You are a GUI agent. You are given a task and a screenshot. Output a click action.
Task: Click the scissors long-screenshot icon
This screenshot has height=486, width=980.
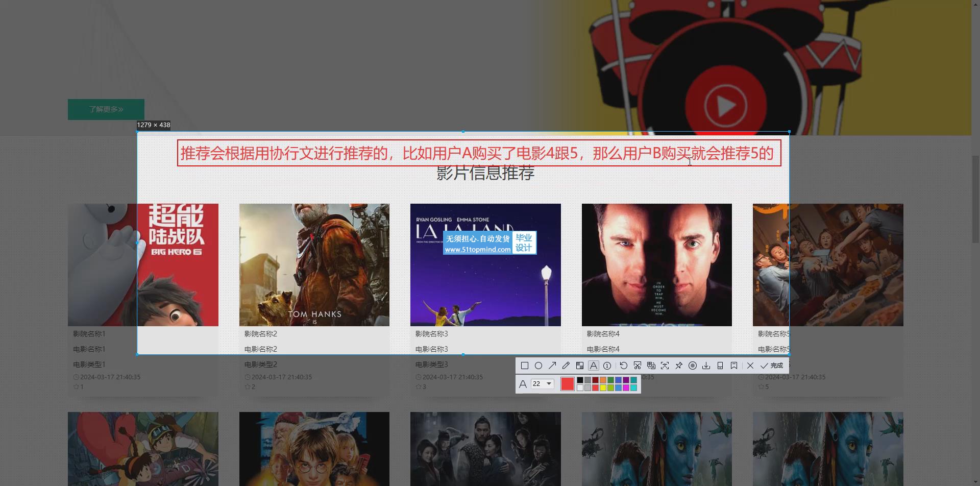tap(638, 366)
